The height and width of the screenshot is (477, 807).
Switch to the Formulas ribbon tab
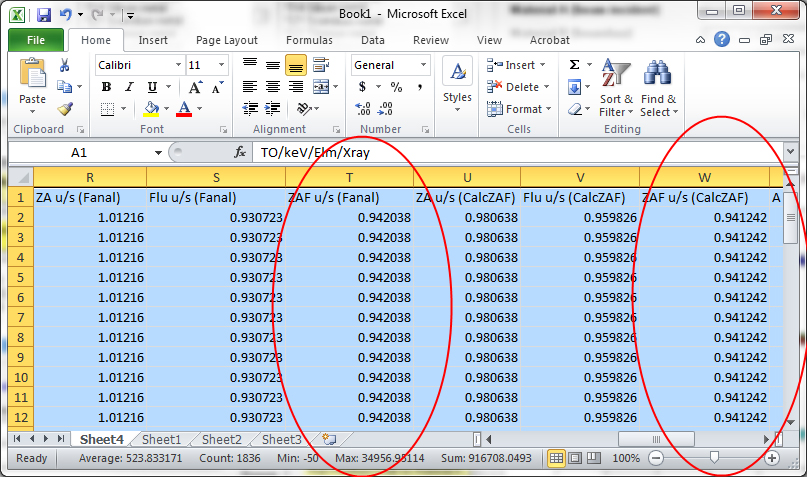pyautogui.click(x=309, y=40)
